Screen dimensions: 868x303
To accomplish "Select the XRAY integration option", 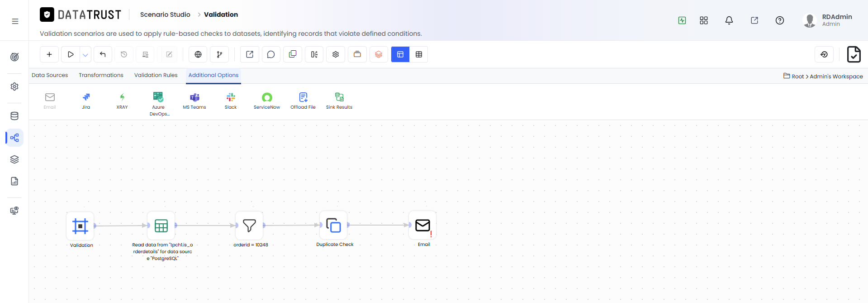I will tap(122, 101).
